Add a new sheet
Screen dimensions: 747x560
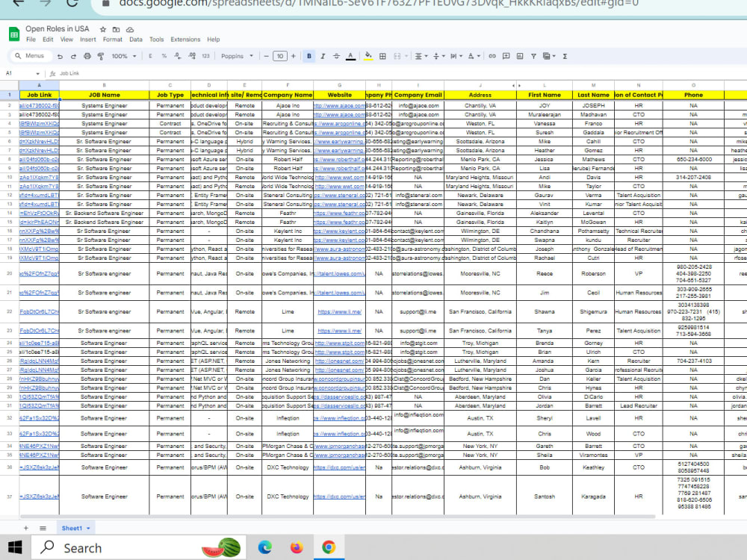point(25,528)
